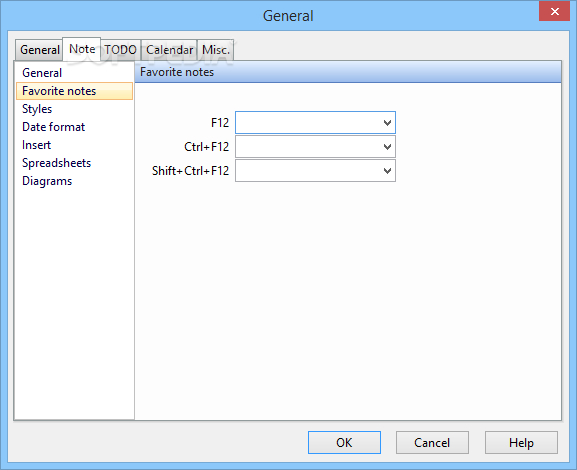Open the TODO tab
The width and height of the screenshot is (577, 470).
tap(121, 50)
